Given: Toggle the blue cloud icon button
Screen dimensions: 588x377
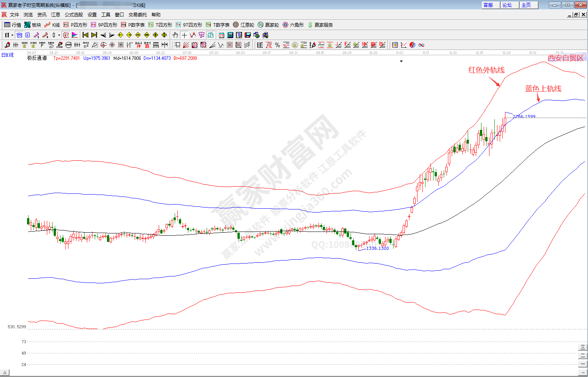Looking at the screenshot, I should click(19, 35).
